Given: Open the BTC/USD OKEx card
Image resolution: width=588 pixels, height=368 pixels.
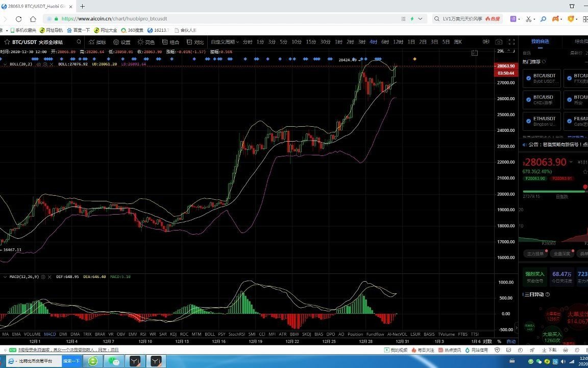Looking at the screenshot, I should (x=542, y=100).
